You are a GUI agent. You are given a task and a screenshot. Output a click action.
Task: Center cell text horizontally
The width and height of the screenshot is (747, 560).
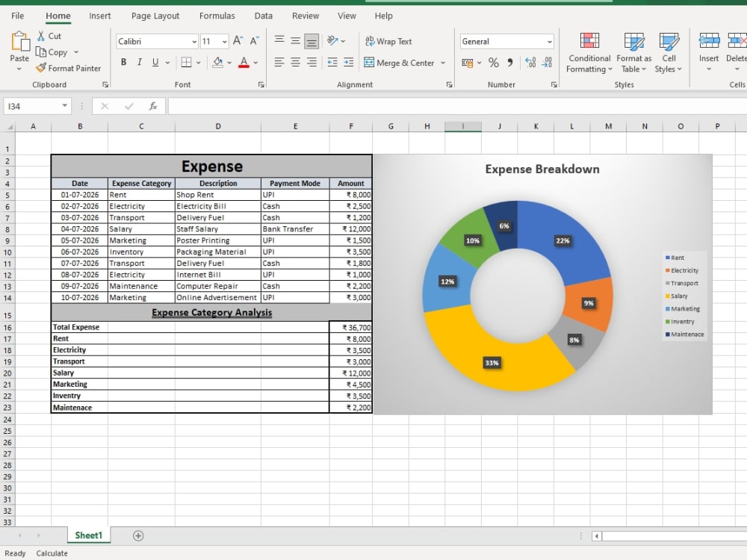pos(296,63)
